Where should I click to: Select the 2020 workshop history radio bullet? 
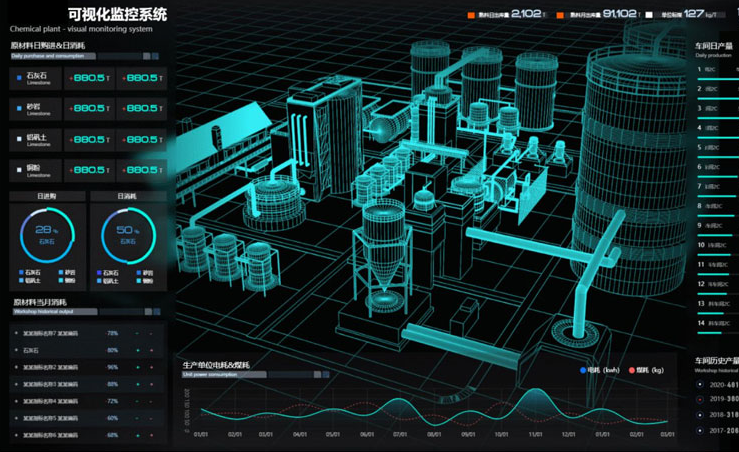(700, 385)
